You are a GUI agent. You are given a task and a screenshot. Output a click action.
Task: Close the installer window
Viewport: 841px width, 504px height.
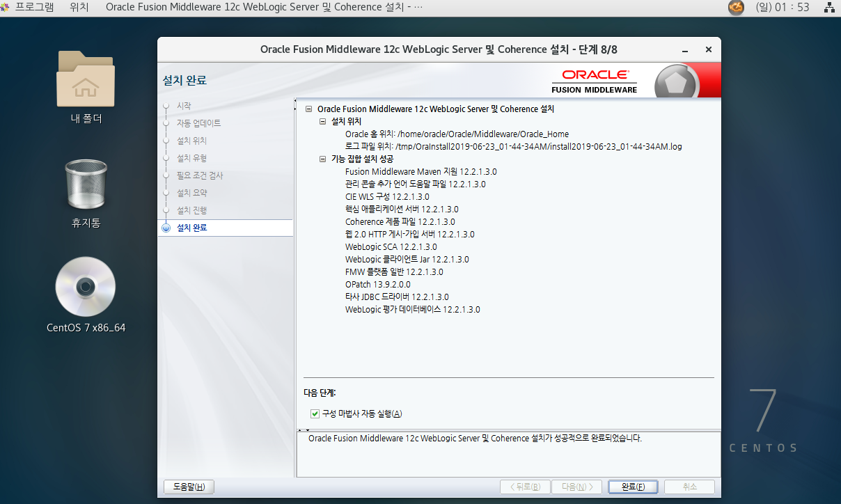(708, 50)
